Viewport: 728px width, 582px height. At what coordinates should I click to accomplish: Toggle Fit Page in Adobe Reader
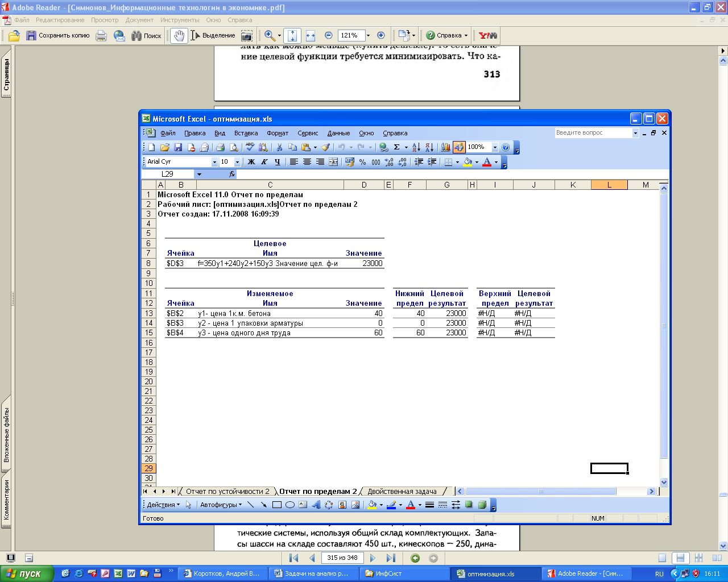(x=292, y=36)
